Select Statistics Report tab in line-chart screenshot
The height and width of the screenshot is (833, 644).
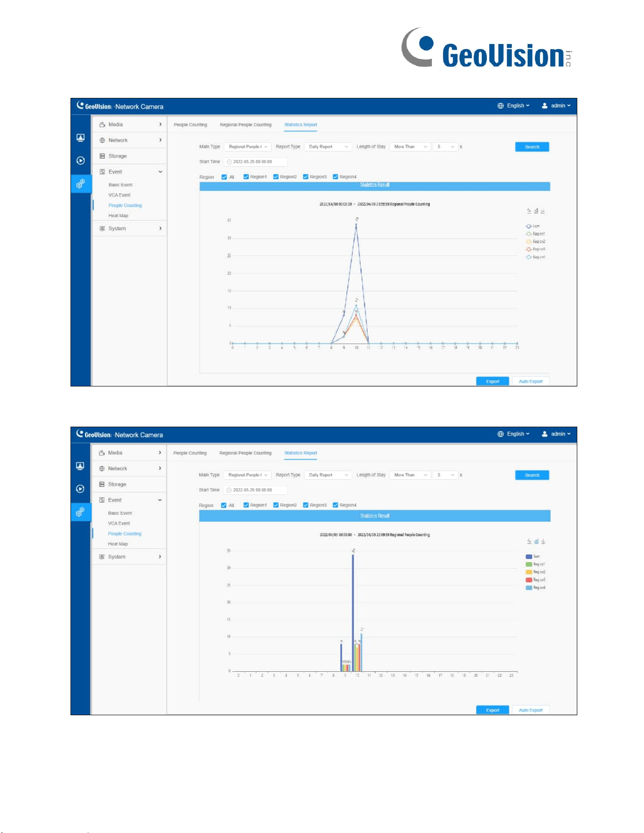pyautogui.click(x=300, y=125)
